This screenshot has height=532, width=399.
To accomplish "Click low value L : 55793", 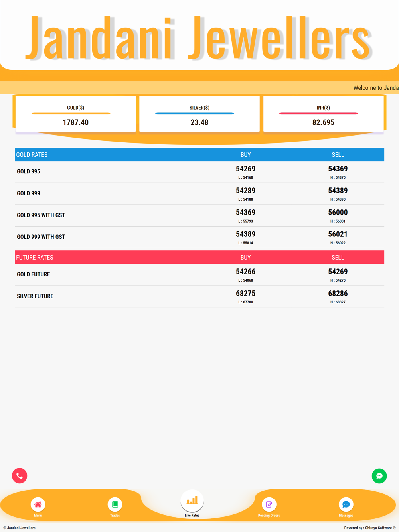I will pos(245,221).
